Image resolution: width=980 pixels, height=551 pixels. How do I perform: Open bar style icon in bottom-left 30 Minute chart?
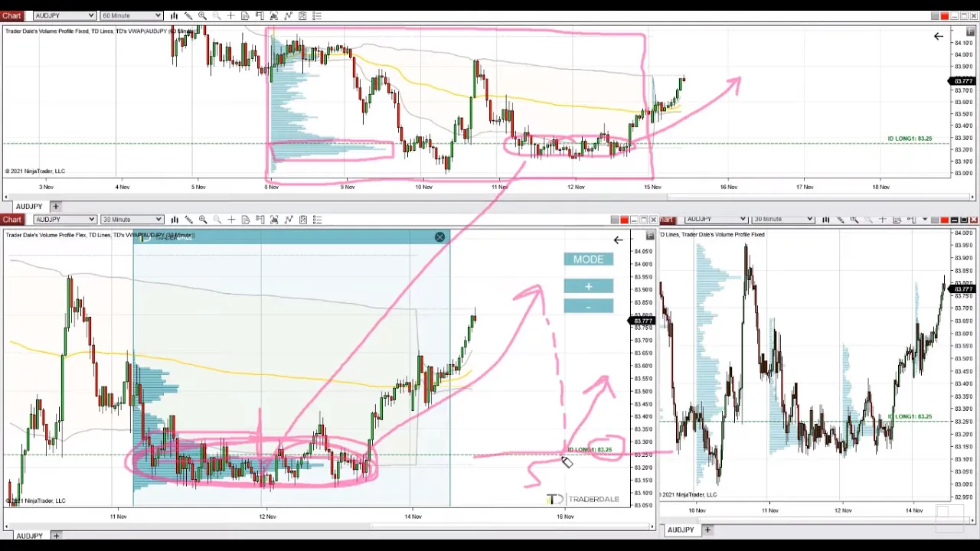point(174,220)
